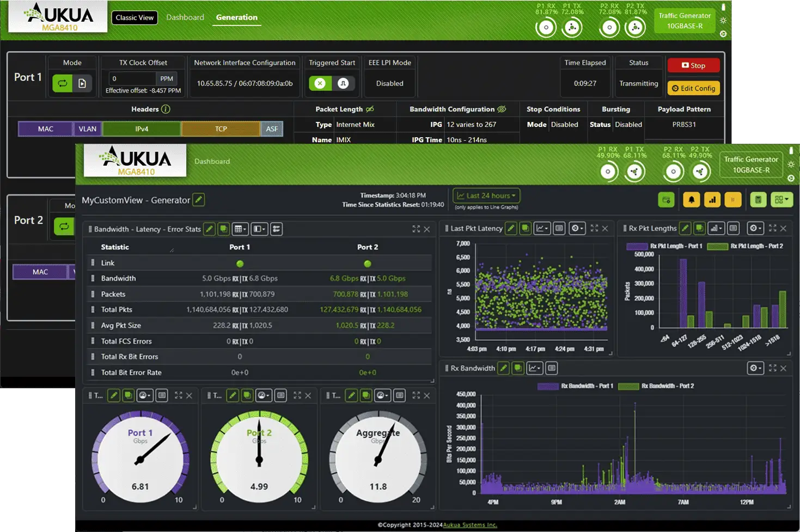
Task: Click the IPv4 header block
Action: coord(142,129)
